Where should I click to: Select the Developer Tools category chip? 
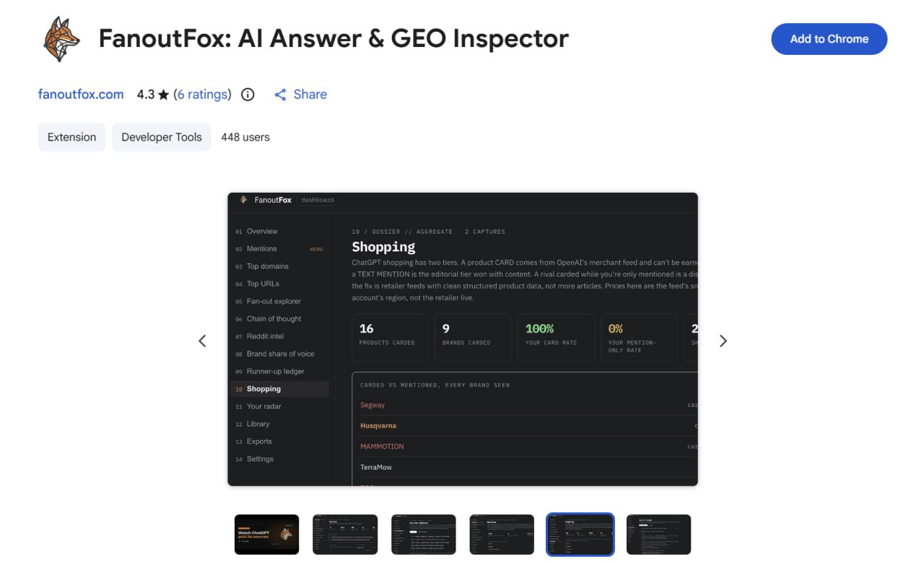pos(162,137)
